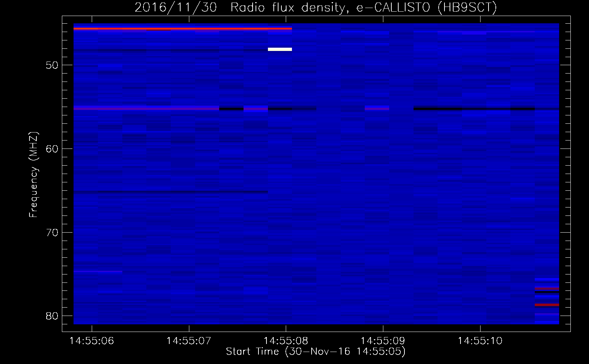
Task: Click the 14:55:09 time tick label
Action: (383, 341)
